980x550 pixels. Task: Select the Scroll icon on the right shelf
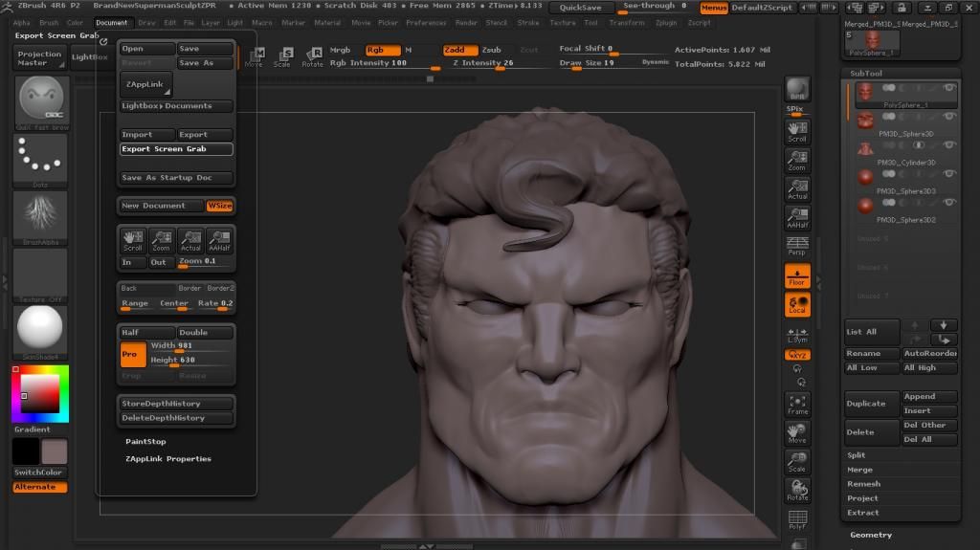tap(797, 131)
